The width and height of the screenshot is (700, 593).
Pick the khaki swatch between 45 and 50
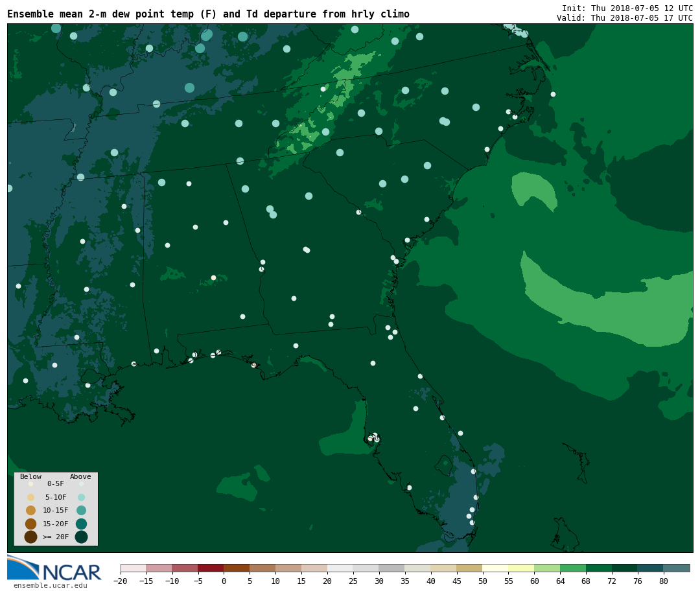tap(470, 568)
